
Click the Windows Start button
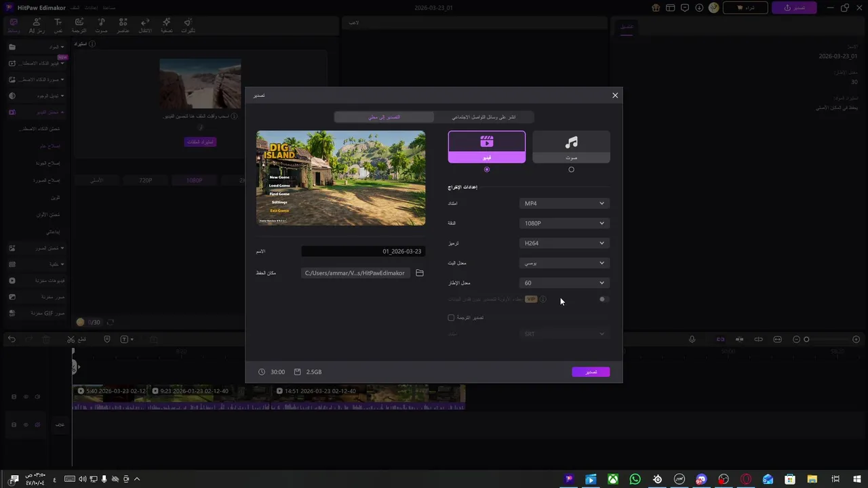(857, 479)
